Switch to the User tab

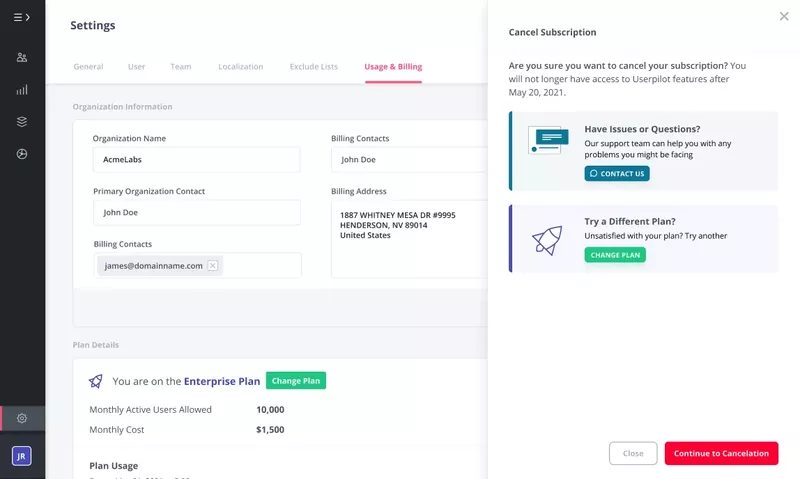coord(136,66)
